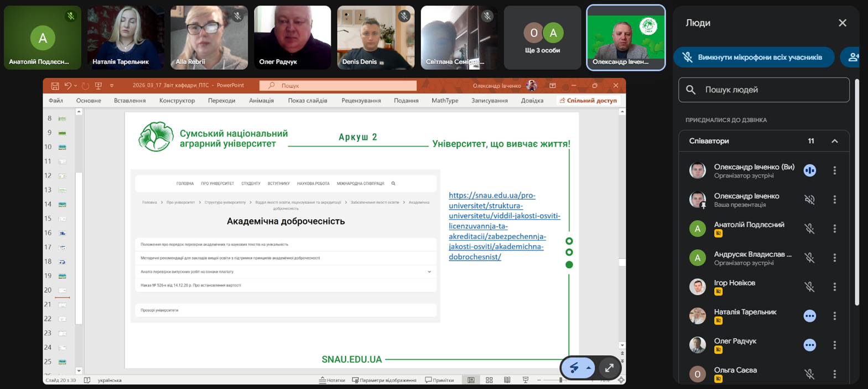Click the add people icon button
868x389 pixels.
pyautogui.click(x=853, y=57)
